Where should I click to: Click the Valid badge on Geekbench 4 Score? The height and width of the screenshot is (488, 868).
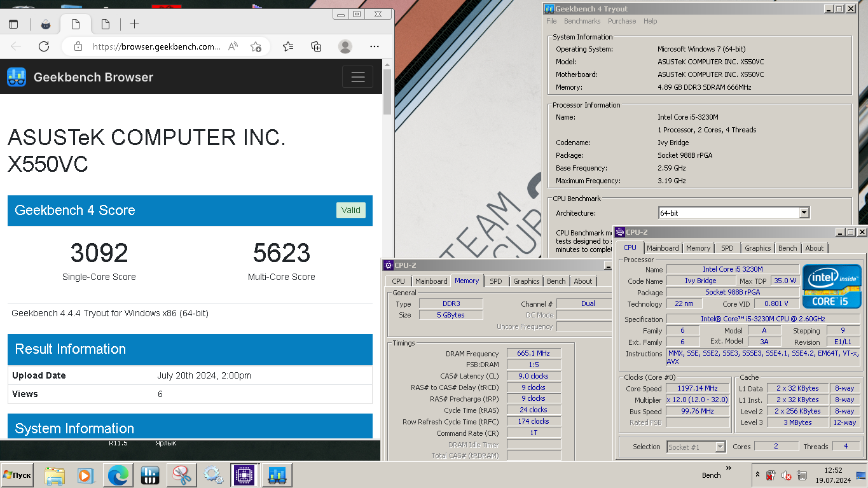point(351,210)
